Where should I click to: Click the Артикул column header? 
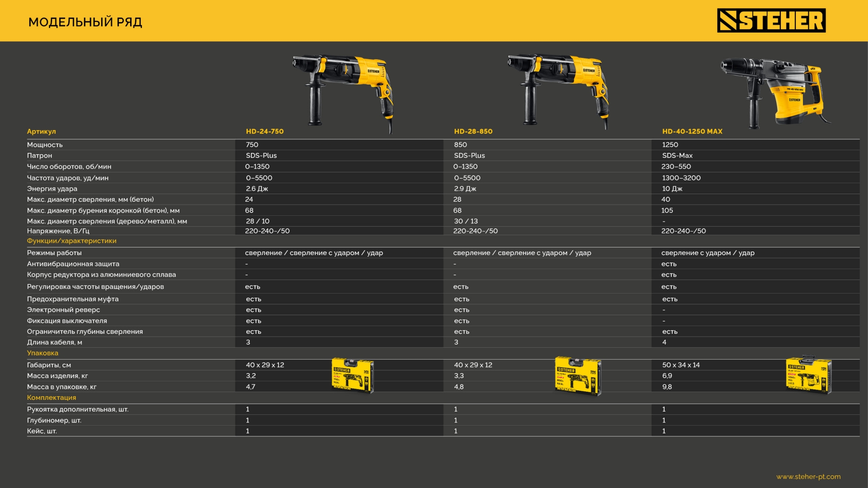pyautogui.click(x=41, y=131)
